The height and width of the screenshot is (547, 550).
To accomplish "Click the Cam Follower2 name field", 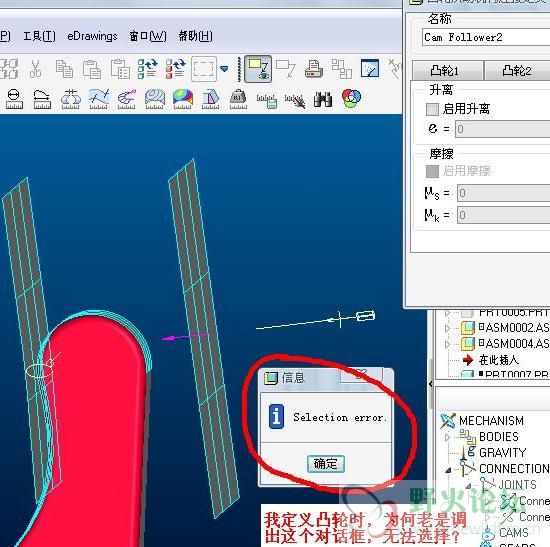I will [486, 38].
